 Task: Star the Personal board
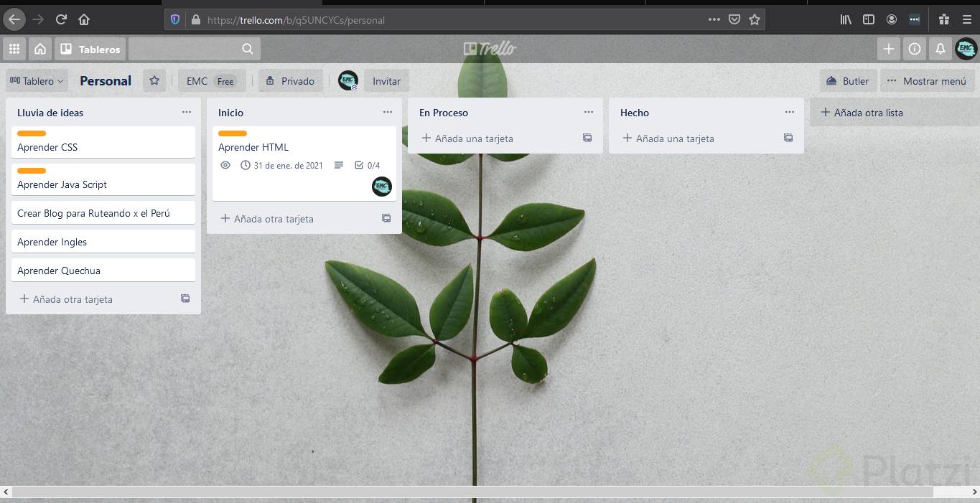click(x=154, y=81)
